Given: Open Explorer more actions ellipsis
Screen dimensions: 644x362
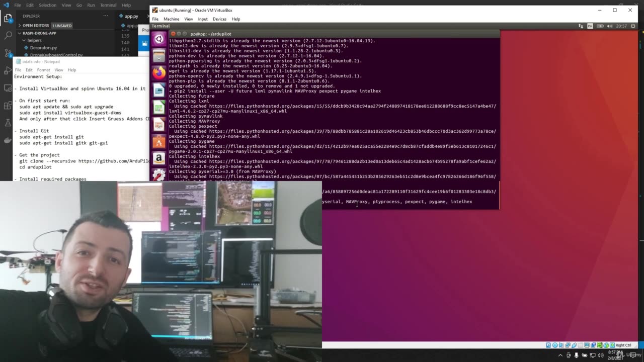Looking at the screenshot, I should pos(106,16).
